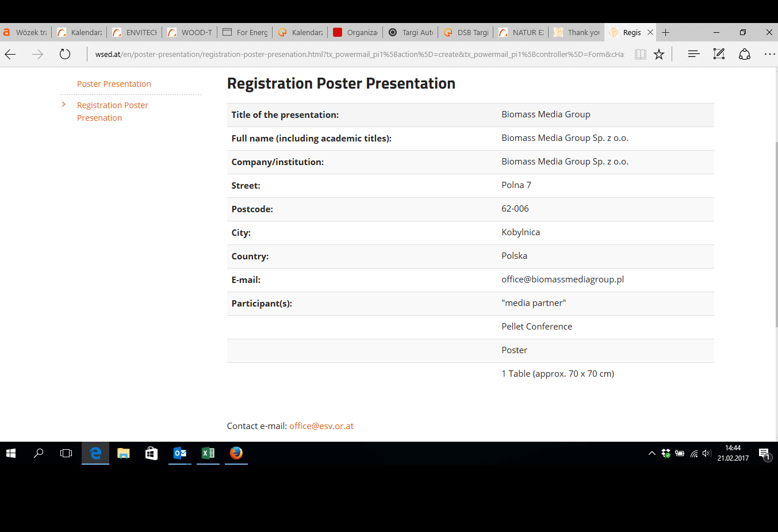Show hidden system tray icons
The height and width of the screenshot is (532, 778).
click(x=651, y=453)
